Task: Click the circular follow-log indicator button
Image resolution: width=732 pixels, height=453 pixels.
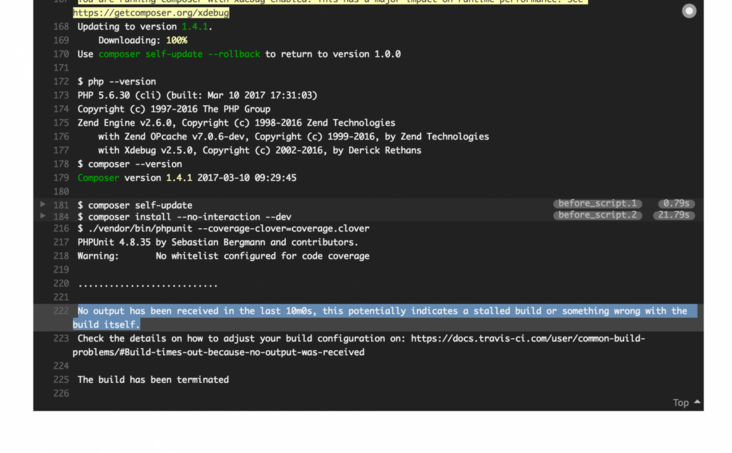Action: click(x=689, y=11)
